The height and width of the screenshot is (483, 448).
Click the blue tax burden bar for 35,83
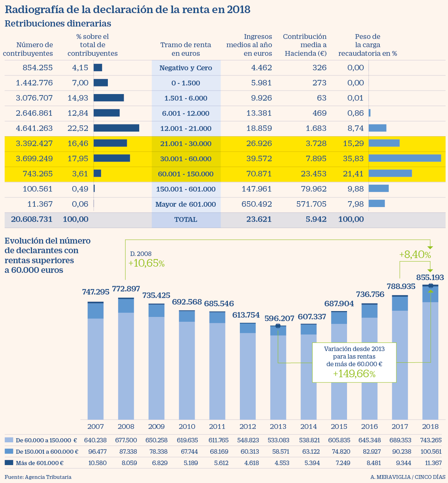pyautogui.click(x=405, y=158)
